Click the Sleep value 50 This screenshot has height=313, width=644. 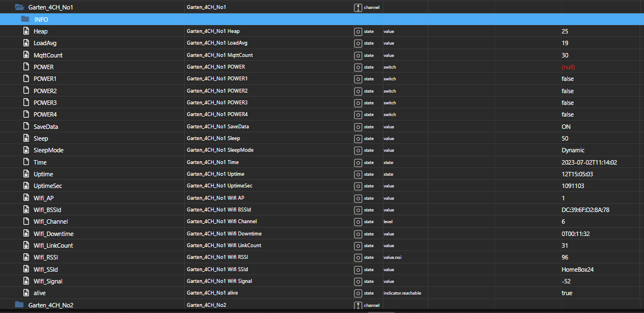565,138
